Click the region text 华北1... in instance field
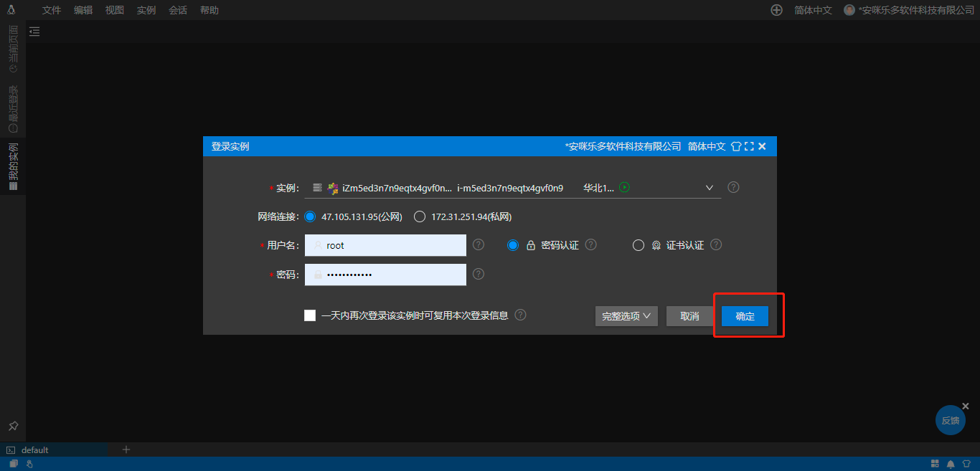This screenshot has width=980, height=471. (598, 188)
